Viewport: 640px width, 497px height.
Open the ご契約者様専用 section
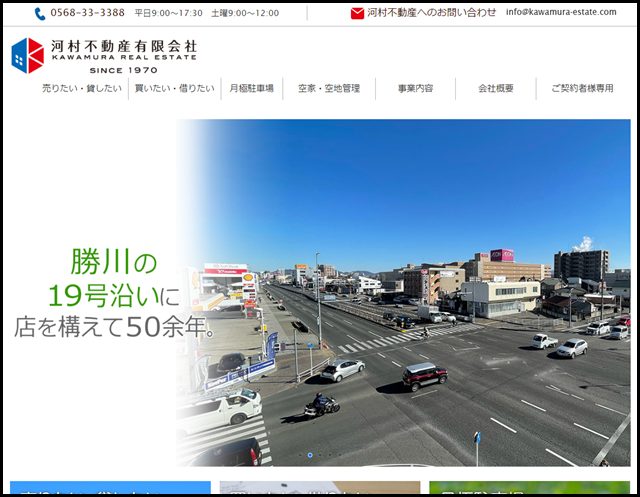[x=582, y=88]
